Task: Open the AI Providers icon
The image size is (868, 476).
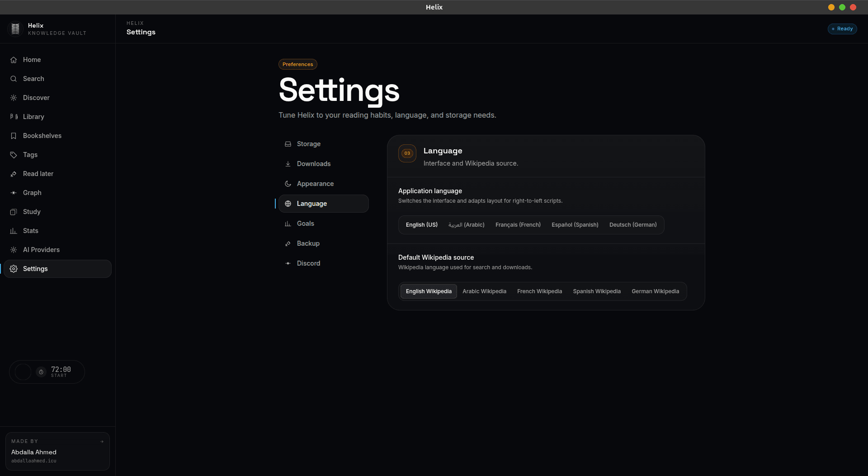Action: pyautogui.click(x=14, y=250)
